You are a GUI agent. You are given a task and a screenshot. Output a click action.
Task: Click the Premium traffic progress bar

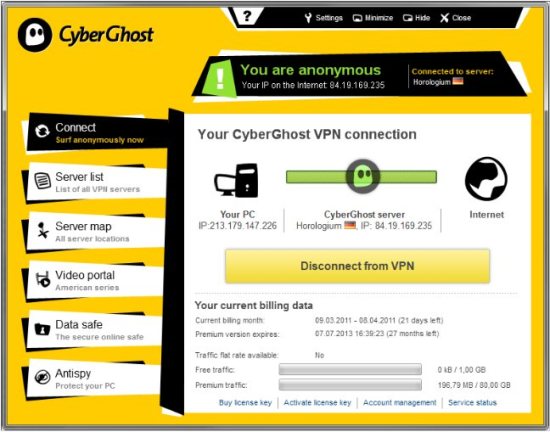click(350, 385)
